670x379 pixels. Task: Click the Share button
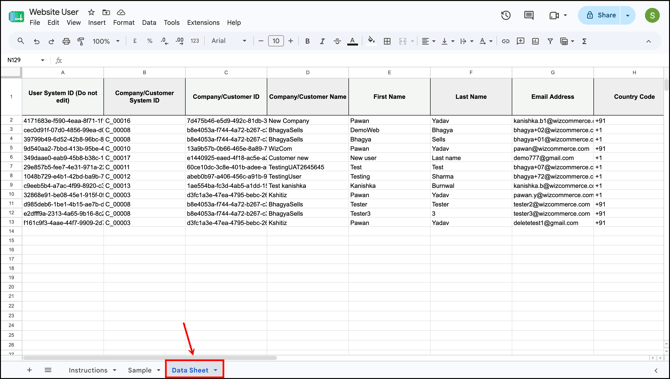[600, 15]
